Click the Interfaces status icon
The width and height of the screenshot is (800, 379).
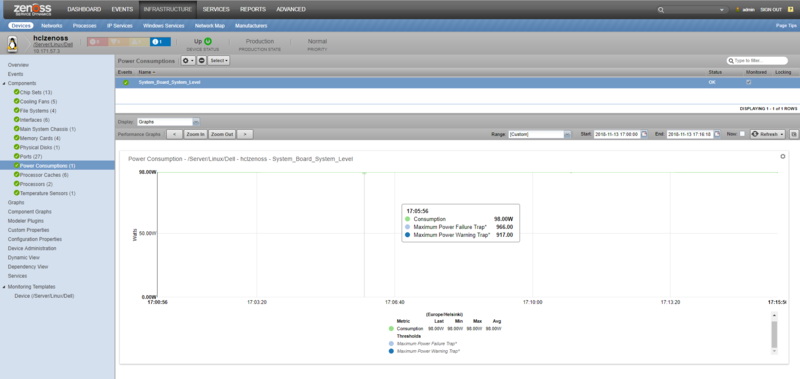tap(17, 120)
